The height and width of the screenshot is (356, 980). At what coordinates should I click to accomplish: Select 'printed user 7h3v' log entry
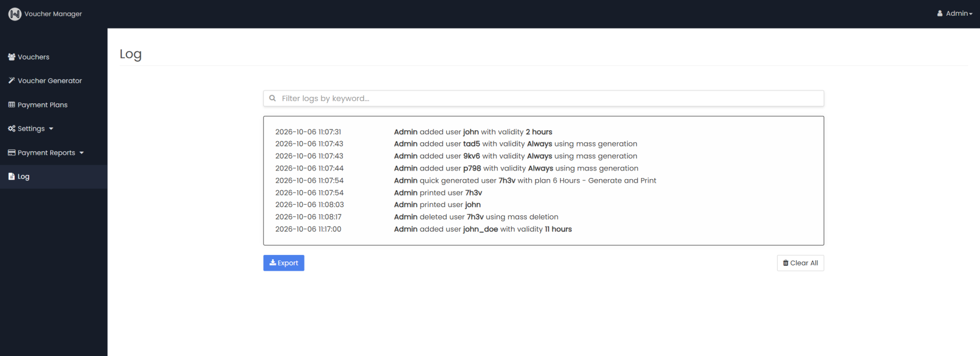[438, 193]
